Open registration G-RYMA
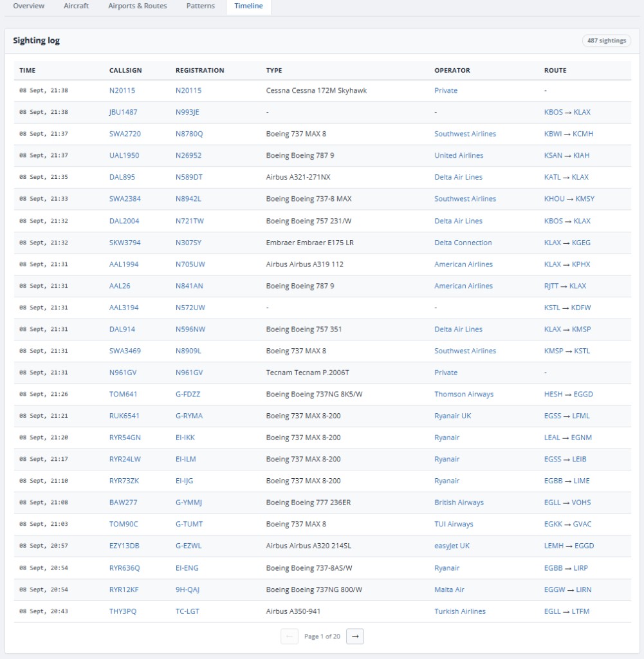The height and width of the screenshot is (659, 644). 189,416
